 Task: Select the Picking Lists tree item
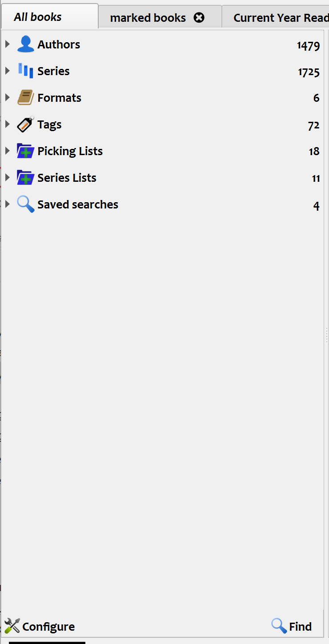(x=70, y=151)
